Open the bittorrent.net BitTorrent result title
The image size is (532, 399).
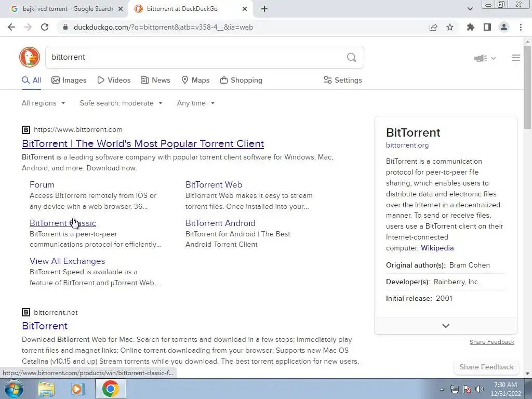(45, 326)
